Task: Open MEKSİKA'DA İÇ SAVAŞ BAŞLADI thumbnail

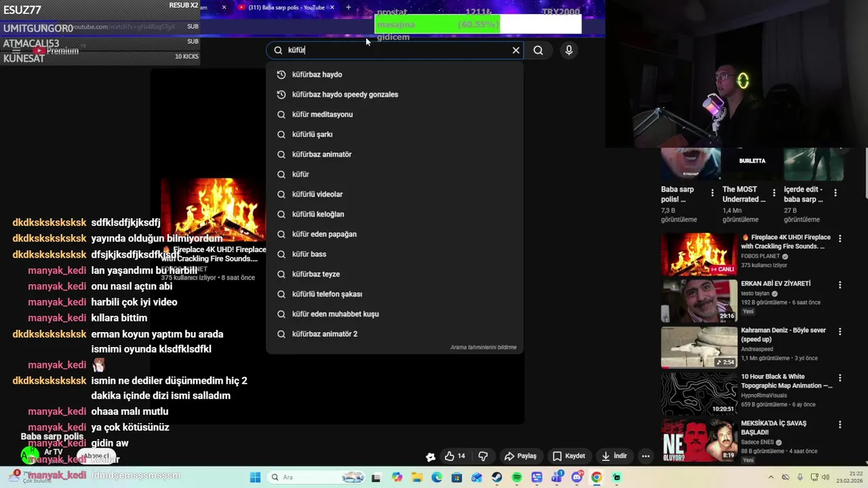Action: coord(699,441)
